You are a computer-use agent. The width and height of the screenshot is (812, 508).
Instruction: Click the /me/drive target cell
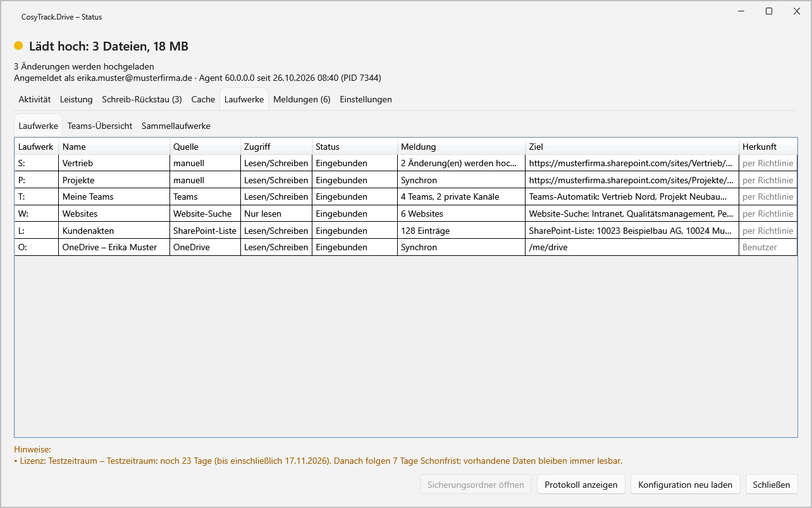point(632,247)
